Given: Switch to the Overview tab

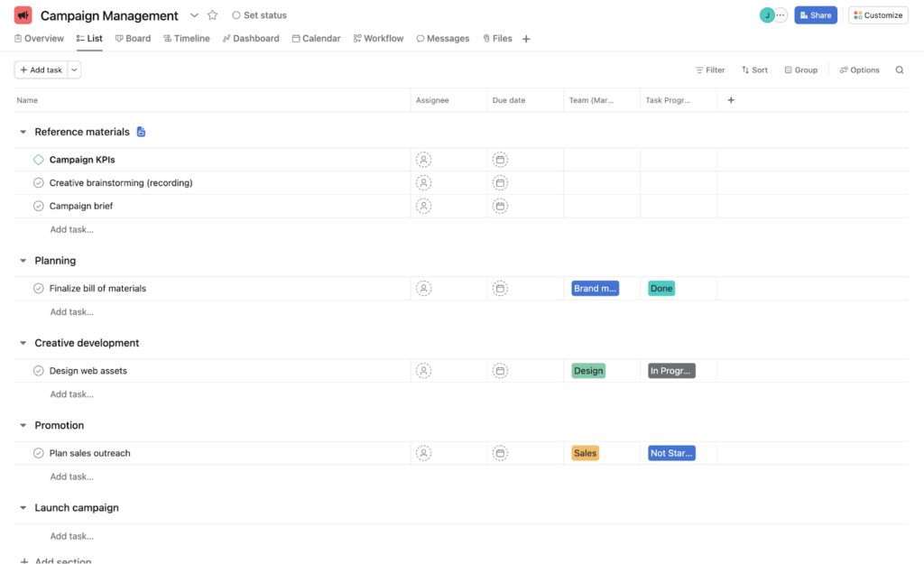Looking at the screenshot, I should click(39, 38).
